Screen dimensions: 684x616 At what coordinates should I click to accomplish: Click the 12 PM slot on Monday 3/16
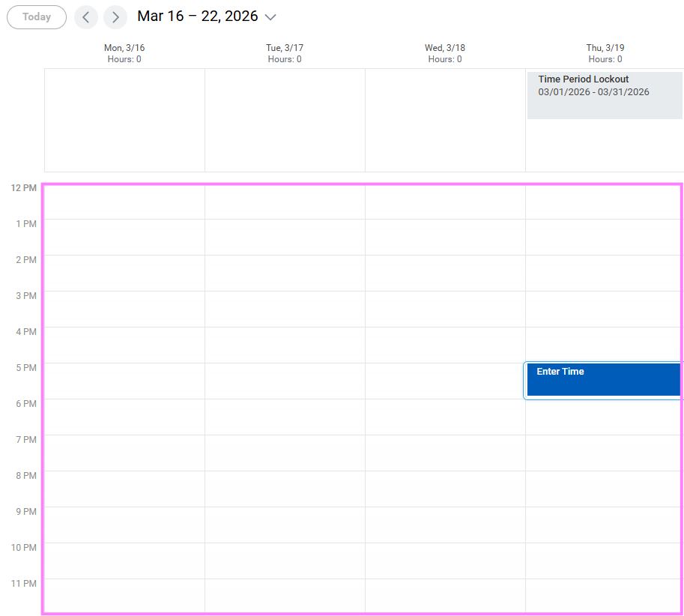coord(124,202)
